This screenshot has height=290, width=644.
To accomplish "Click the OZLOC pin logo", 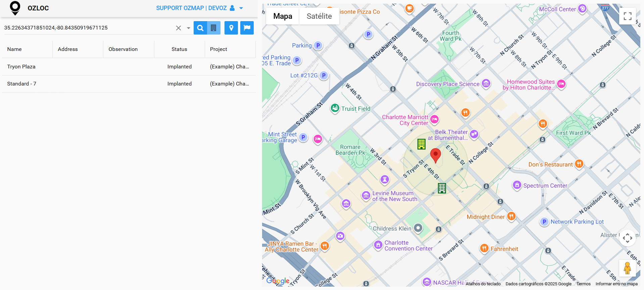I will pyautogui.click(x=15, y=8).
